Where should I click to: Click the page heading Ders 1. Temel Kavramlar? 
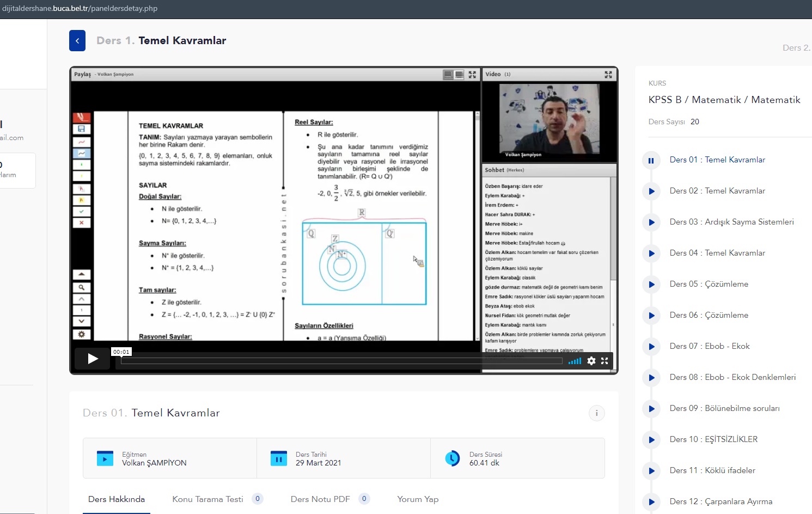tap(161, 41)
